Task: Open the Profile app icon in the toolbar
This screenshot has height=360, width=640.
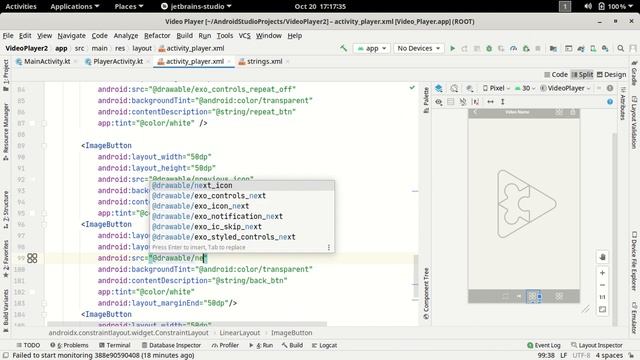Action: 513,48
